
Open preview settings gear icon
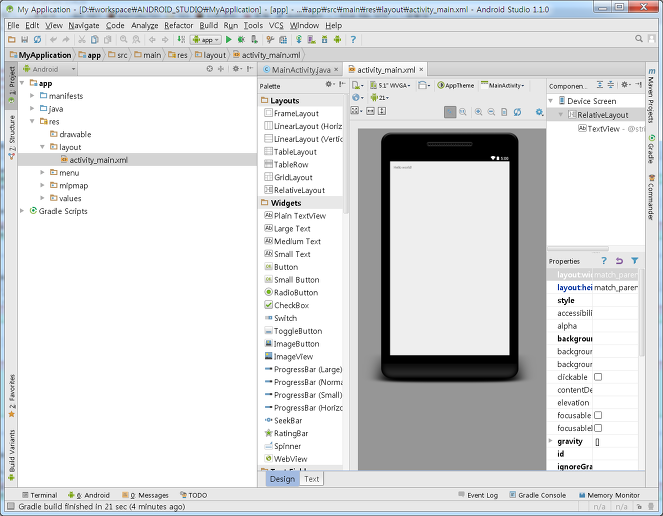coord(539,112)
